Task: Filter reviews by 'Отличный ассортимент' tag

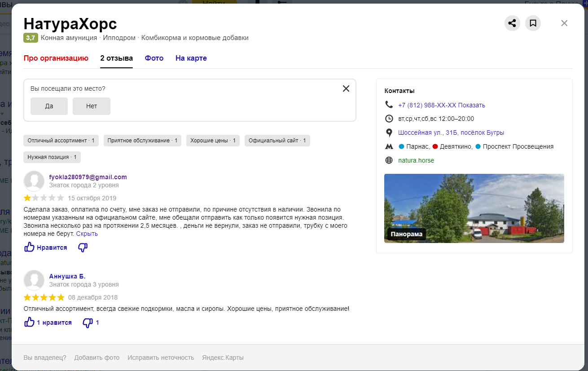Action: (61, 141)
